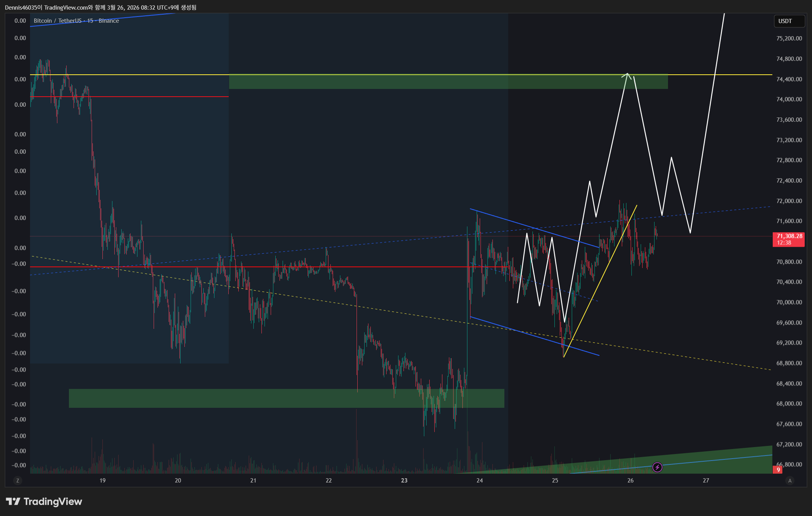Select the date 21 on time axis
The height and width of the screenshot is (516, 812).
point(253,481)
